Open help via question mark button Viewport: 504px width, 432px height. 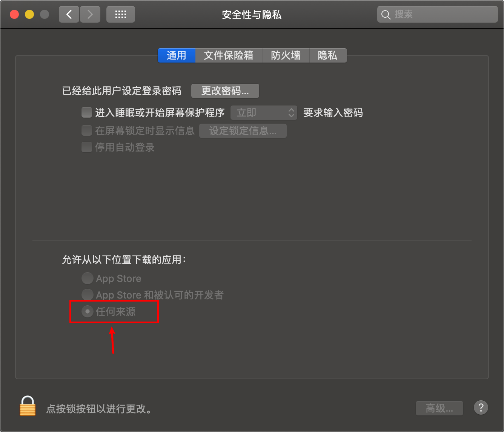[481, 407]
